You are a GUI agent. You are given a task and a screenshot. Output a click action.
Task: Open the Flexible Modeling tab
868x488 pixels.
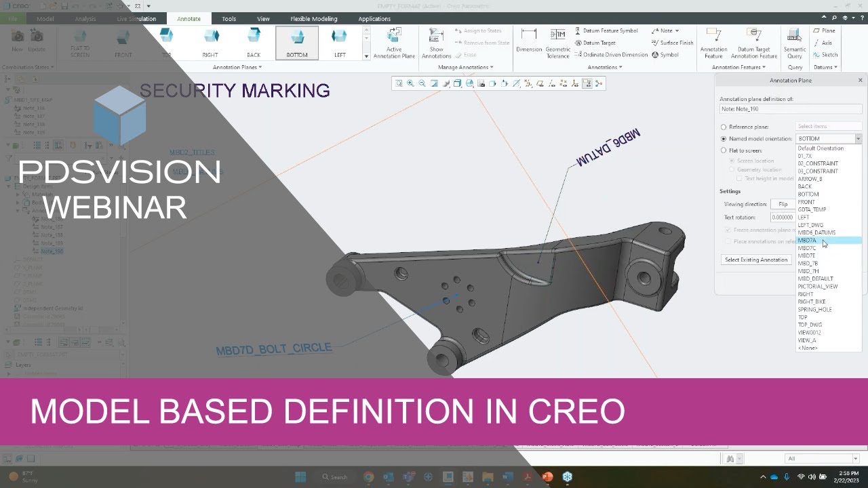coord(314,19)
